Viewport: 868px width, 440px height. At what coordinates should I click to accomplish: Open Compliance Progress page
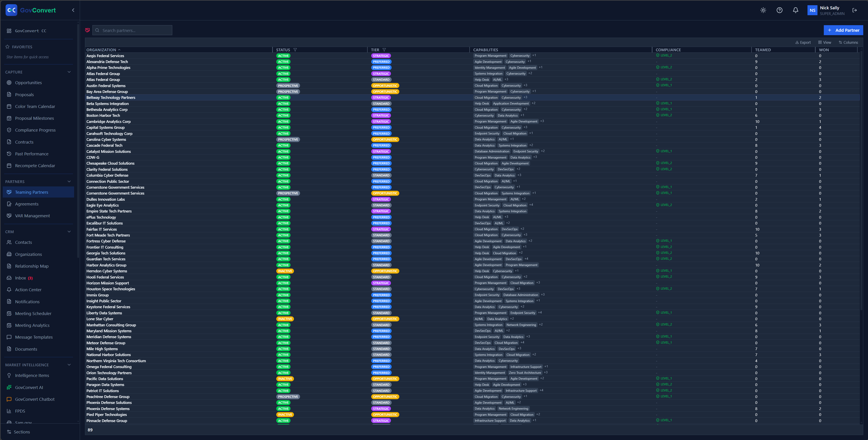(35, 130)
